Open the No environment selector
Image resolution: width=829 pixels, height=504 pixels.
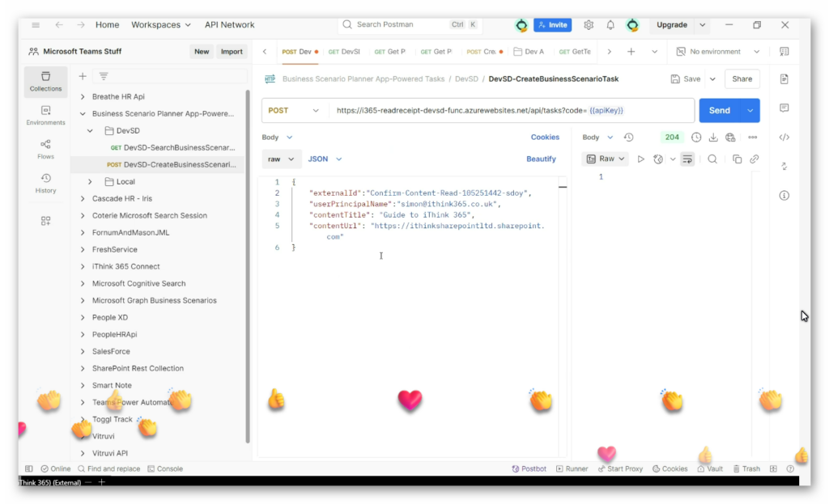(x=718, y=51)
